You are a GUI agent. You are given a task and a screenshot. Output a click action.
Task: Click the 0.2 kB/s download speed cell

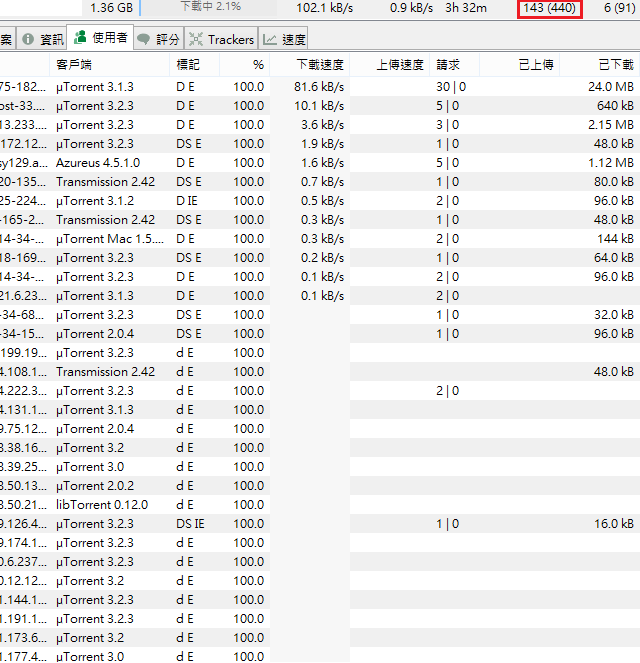pyautogui.click(x=323, y=258)
